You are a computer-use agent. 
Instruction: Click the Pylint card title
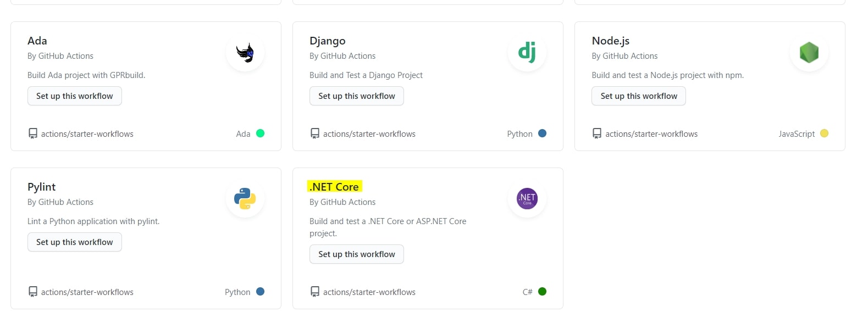[42, 187]
